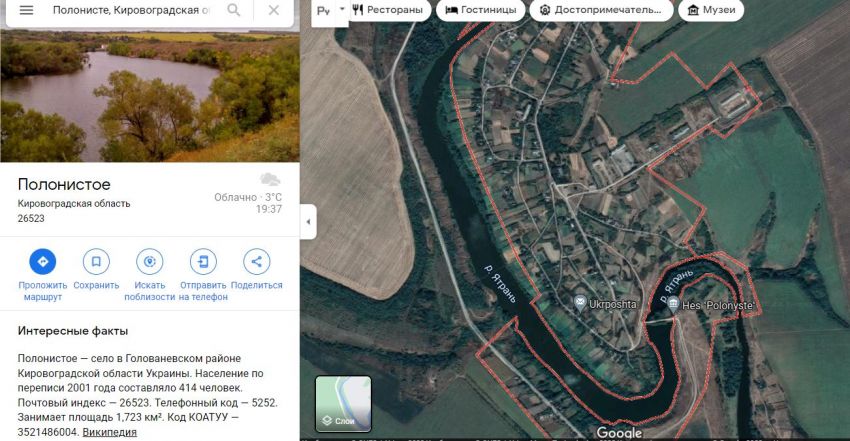This screenshot has width=850, height=441.
Task: Open the hamburger main menu
Action: pos(26,10)
